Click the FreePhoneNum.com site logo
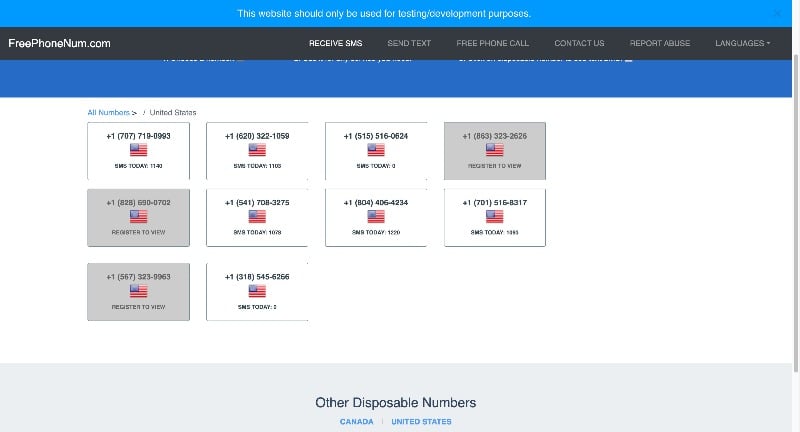Screen dimensions: 800x432 click(59, 43)
